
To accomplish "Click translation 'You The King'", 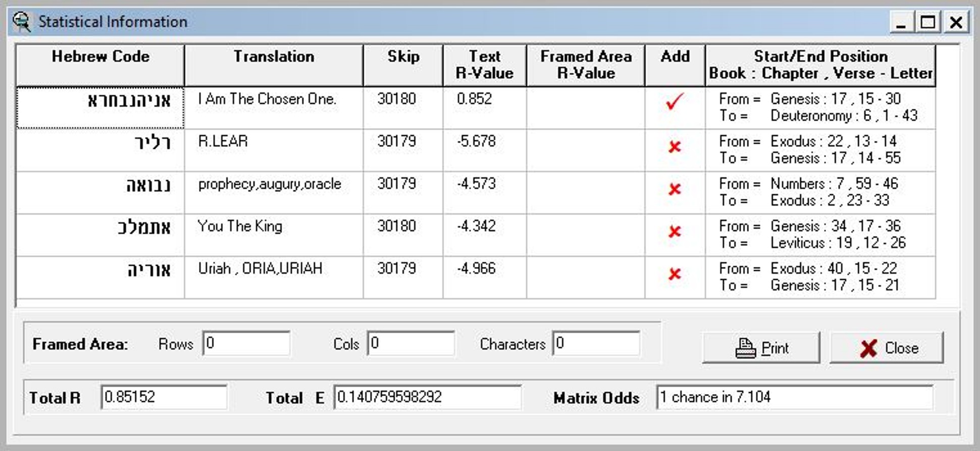I will [240, 226].
